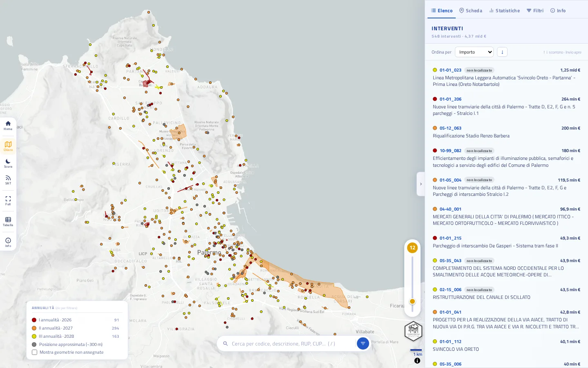
Task: Enable Mostra geometrie non assegnate checkbox
Action: point(35,352)
